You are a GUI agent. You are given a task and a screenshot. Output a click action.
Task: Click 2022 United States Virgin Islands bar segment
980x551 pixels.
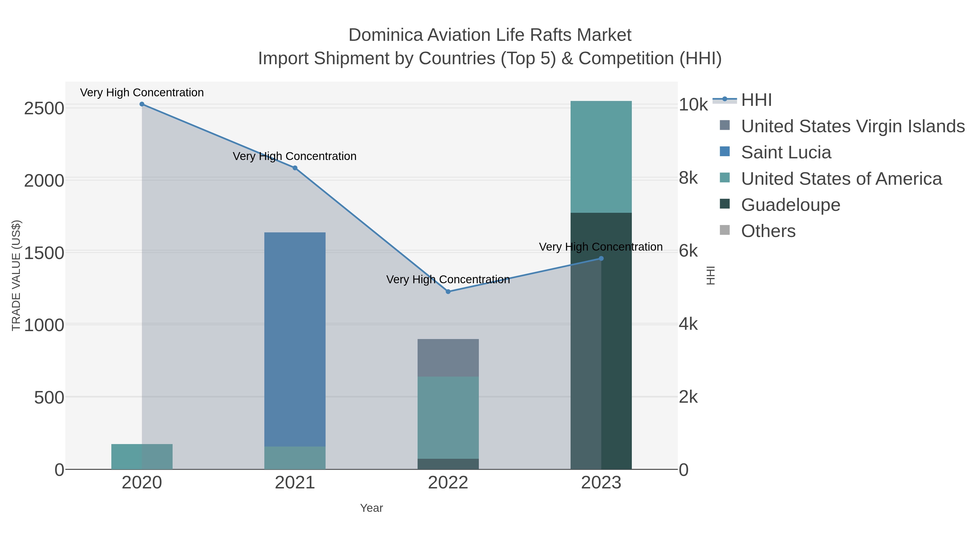coord(448,358)
